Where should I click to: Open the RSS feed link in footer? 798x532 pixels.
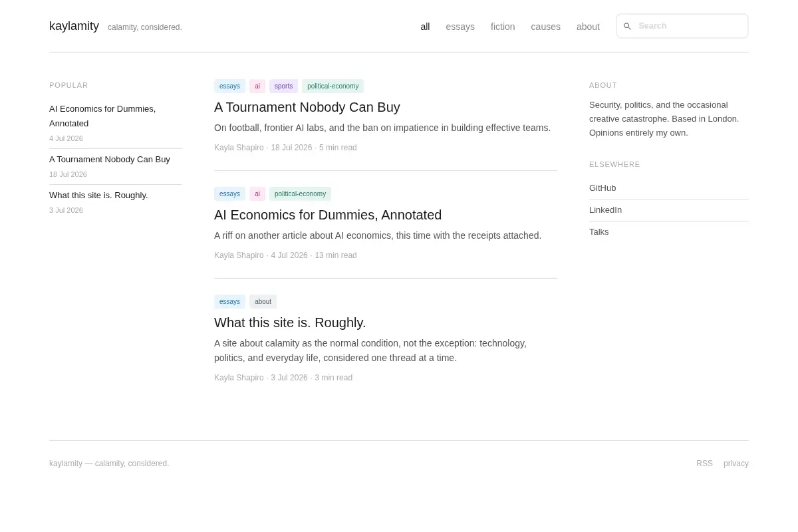click(704, 464)
